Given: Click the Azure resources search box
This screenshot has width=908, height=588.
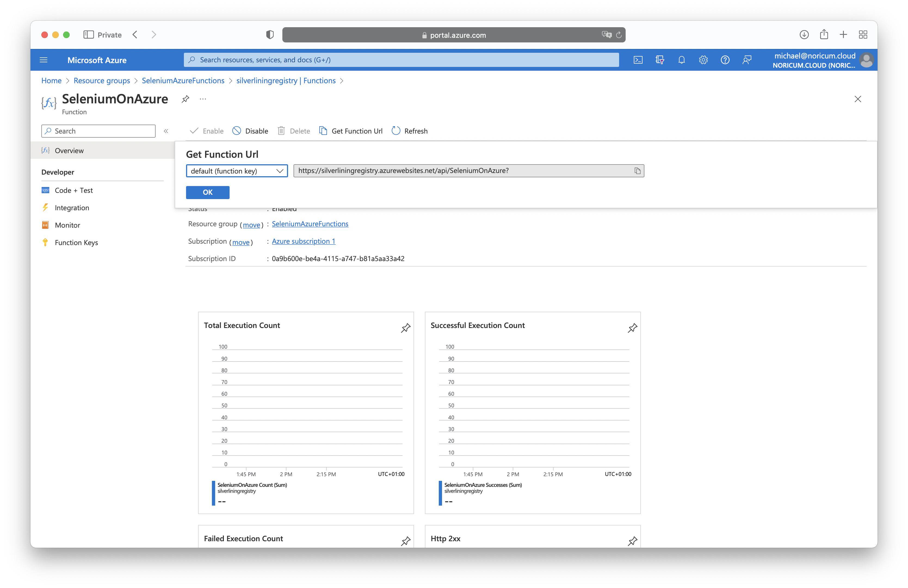Looking at the screenshot, I should (401, 60).
